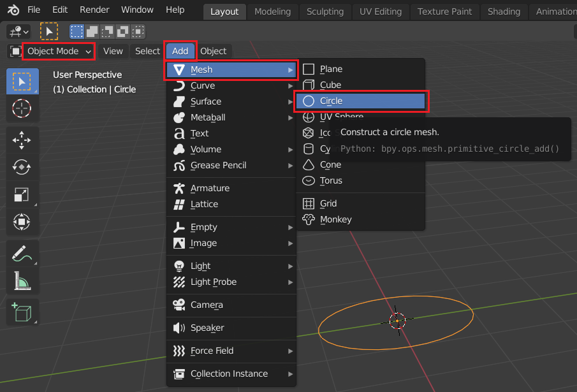Add a Cone mesh

pos(361,164)
